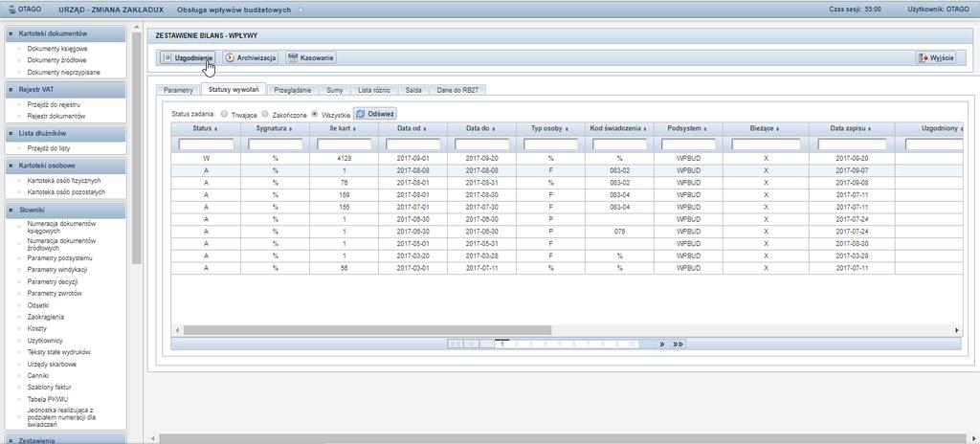Open the Lista różnic tab
This screenshot has width=980, height=444.
coord(374,90)
